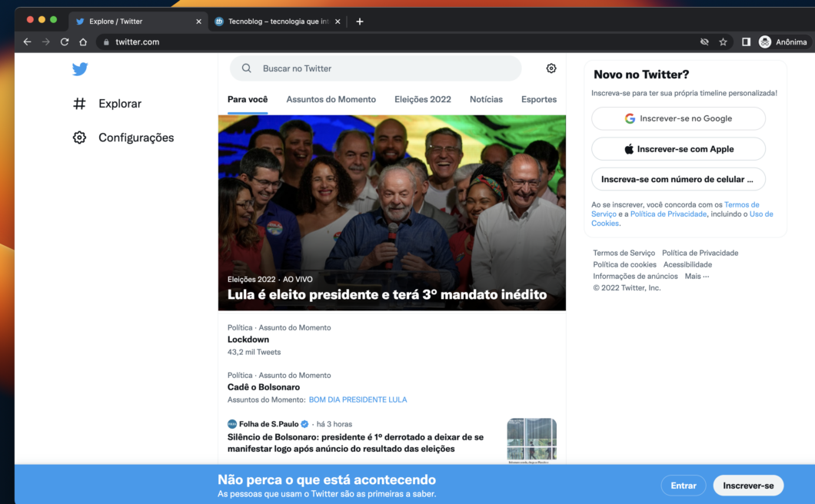Sign up with número de celular

point(678,179)
